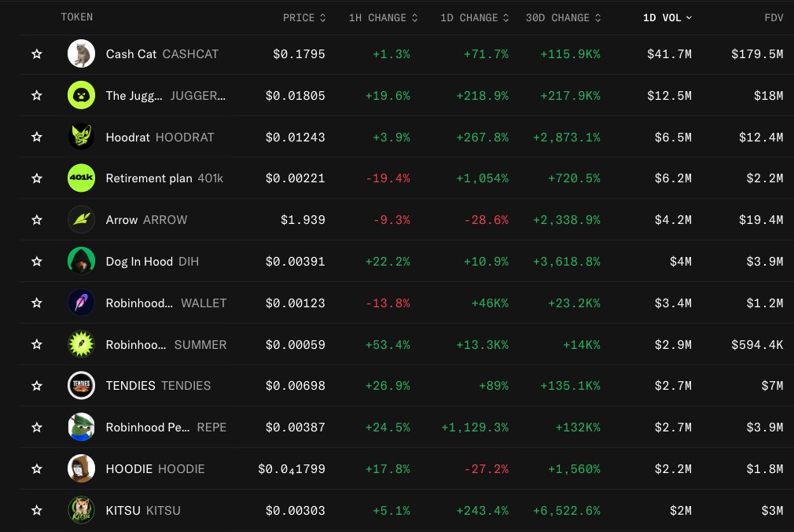The height and width of the screenshot is (532, 794).
Task: Open the Dog In Hood DIH token
Action: (x=152, y=261)
